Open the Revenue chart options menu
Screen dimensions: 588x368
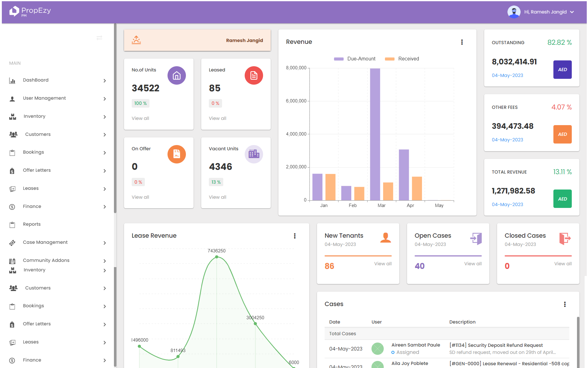(462, 42)
